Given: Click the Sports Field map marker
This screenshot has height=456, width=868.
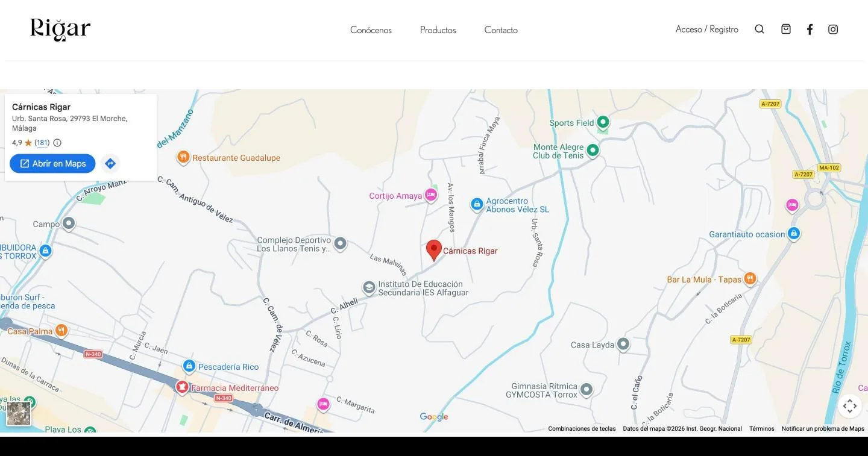Looking at the screenshot, I should 602,122.
